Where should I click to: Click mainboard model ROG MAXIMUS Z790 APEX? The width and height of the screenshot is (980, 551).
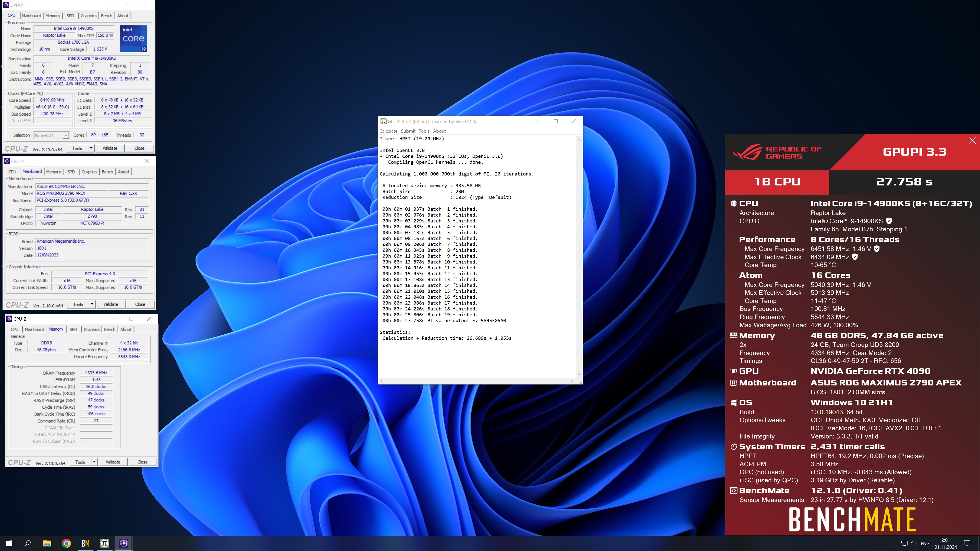coord(71,193)
